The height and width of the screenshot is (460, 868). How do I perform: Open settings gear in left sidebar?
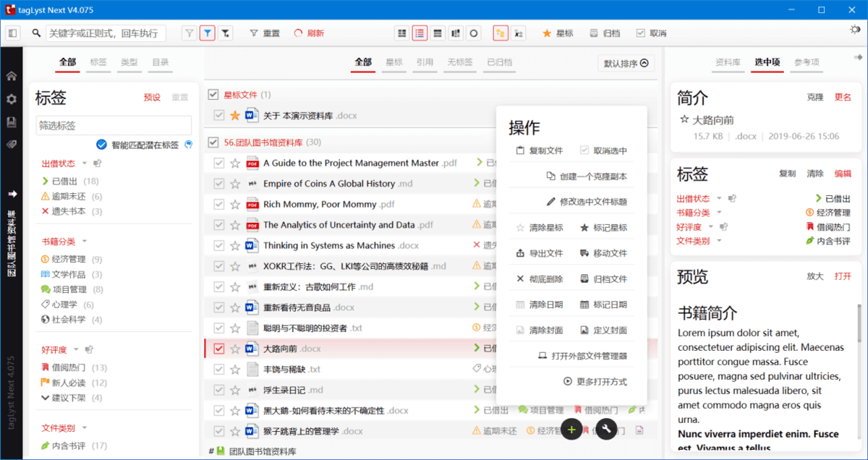pos(12,99)
